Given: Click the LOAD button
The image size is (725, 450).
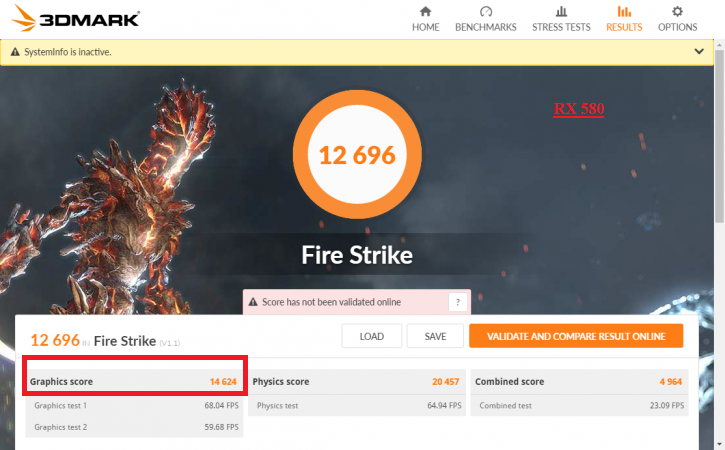Looking at the screenshot, I should coord(372,336).
